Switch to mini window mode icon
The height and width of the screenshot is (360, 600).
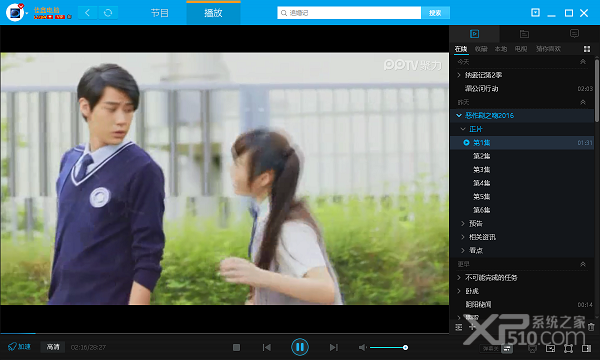point(550,349)
